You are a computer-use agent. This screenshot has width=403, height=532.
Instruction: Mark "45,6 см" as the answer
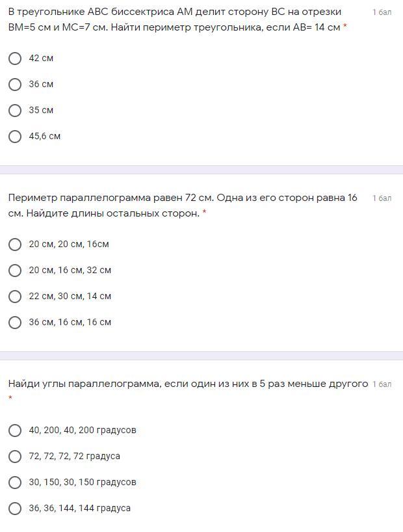coord(15,137)
